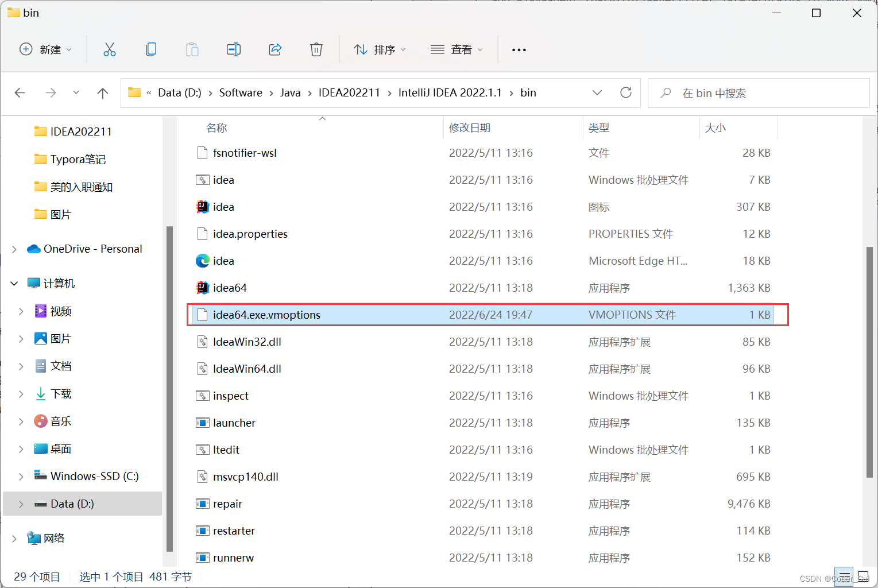Viewport: 878px width, 588px height.
Task: Select 文档 in the navigation pane
Action: [60, 366]
